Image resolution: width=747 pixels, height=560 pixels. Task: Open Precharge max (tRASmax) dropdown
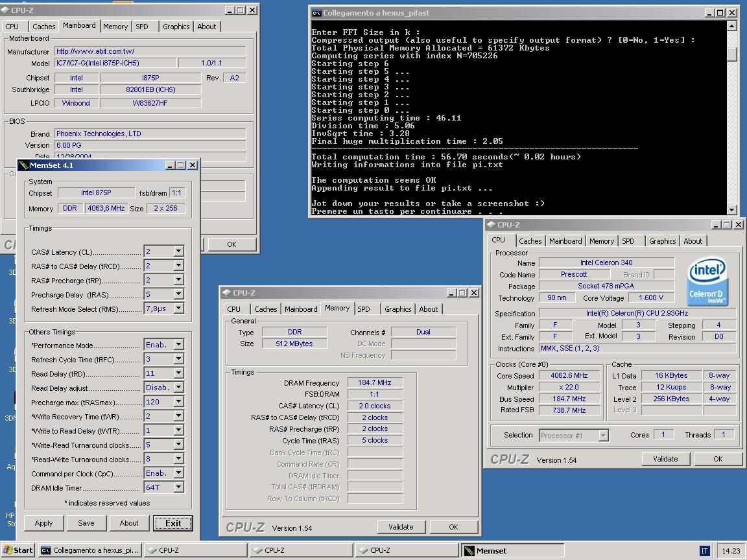(x=179, y=401)
